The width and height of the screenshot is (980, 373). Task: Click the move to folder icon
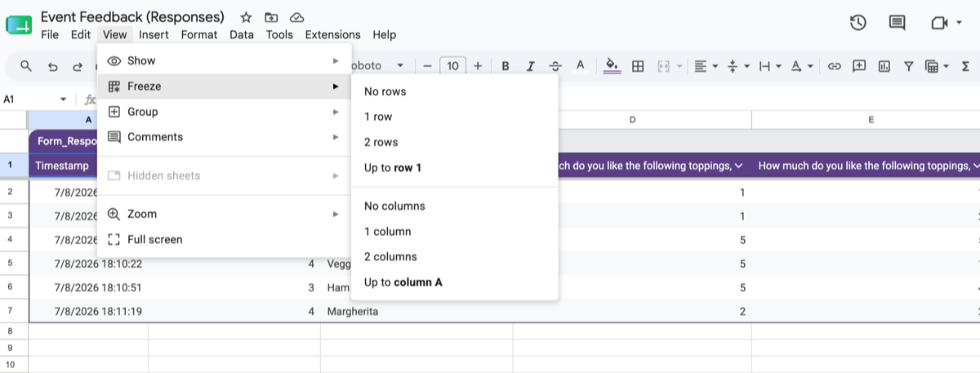click(x=271, y=17)
